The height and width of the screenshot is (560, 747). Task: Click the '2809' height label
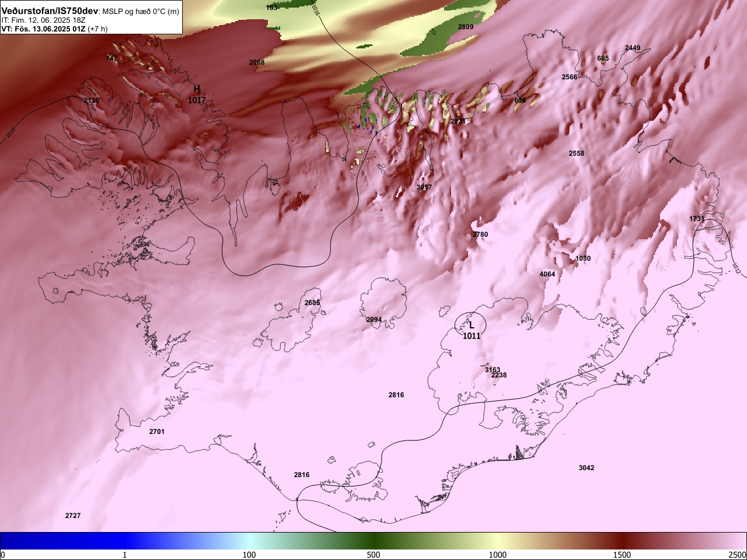tap(466, 27)
